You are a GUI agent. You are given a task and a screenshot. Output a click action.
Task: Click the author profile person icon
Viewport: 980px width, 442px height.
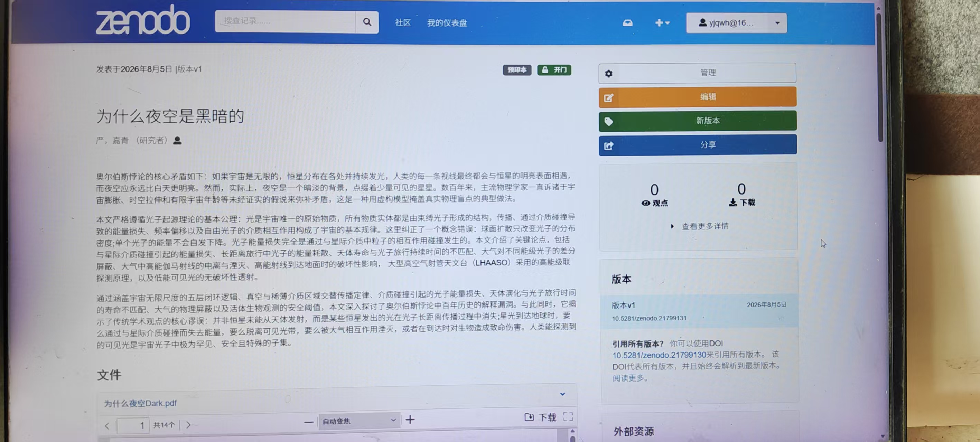(x=177, y=140)
